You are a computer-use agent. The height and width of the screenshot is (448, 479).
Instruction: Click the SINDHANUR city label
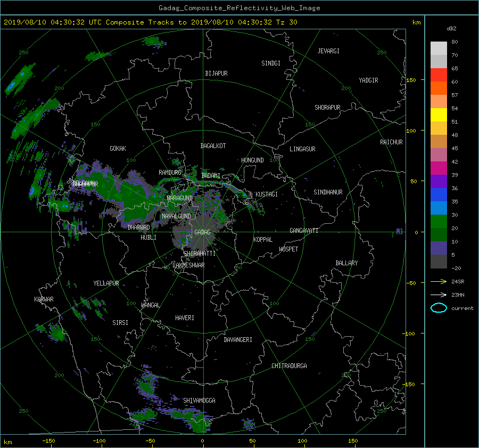[x=328, y=192]
